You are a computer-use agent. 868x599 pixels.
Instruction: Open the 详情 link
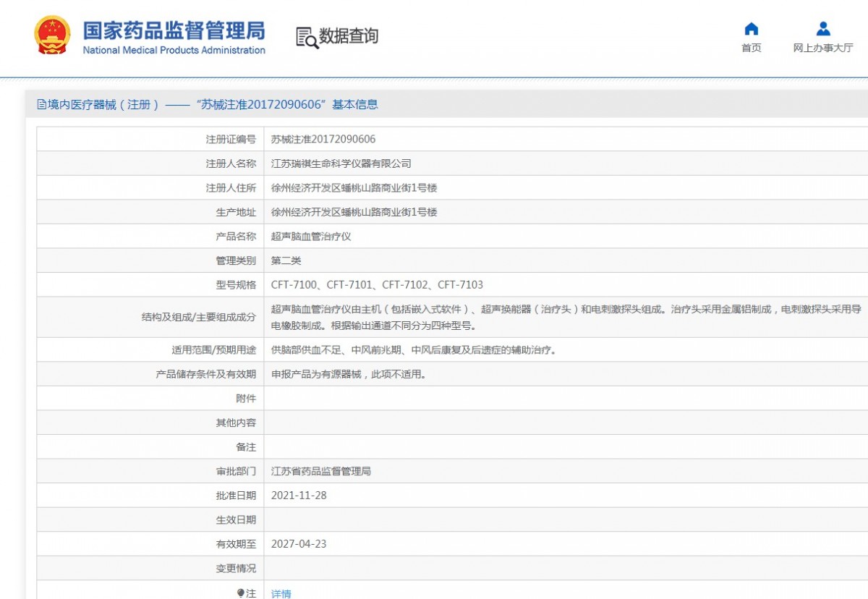(281, 593)
